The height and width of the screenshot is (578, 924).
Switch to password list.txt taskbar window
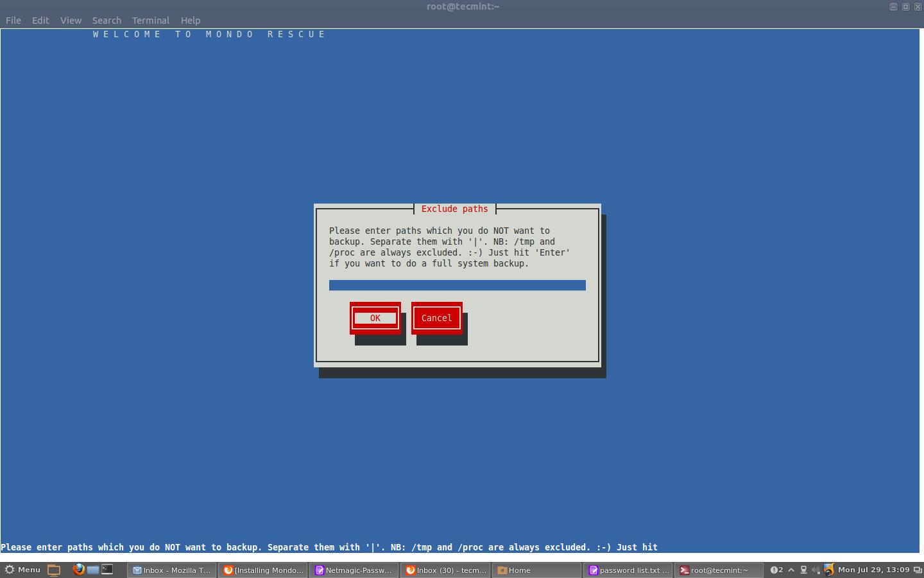[x=629, y=570]
